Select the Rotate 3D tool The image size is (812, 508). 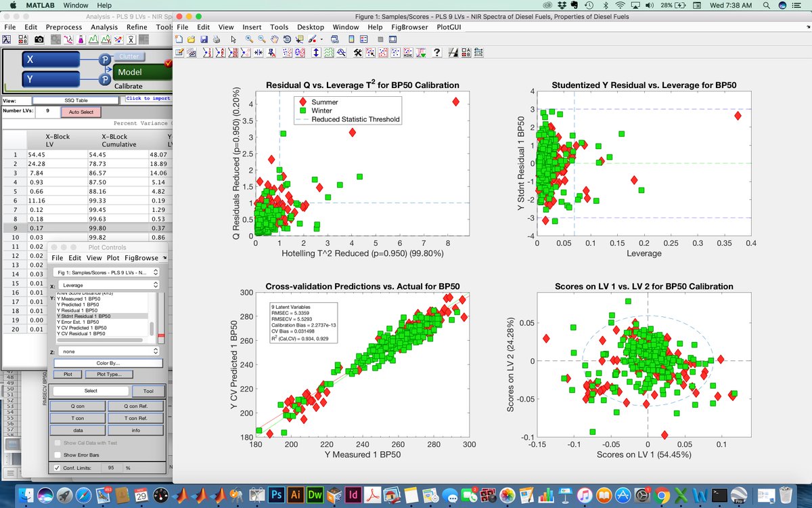pos(288,39)
